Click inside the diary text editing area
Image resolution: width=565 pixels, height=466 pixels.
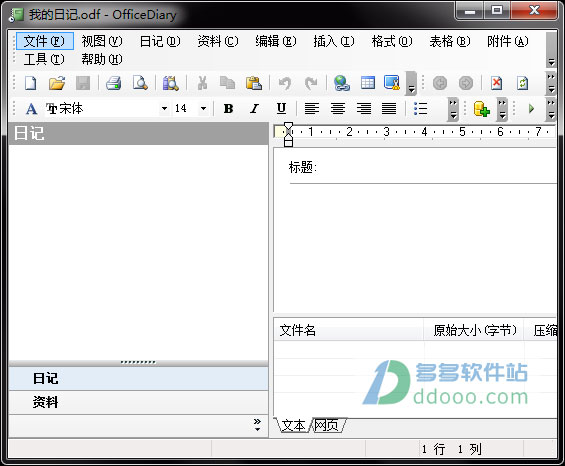point(415,249)
